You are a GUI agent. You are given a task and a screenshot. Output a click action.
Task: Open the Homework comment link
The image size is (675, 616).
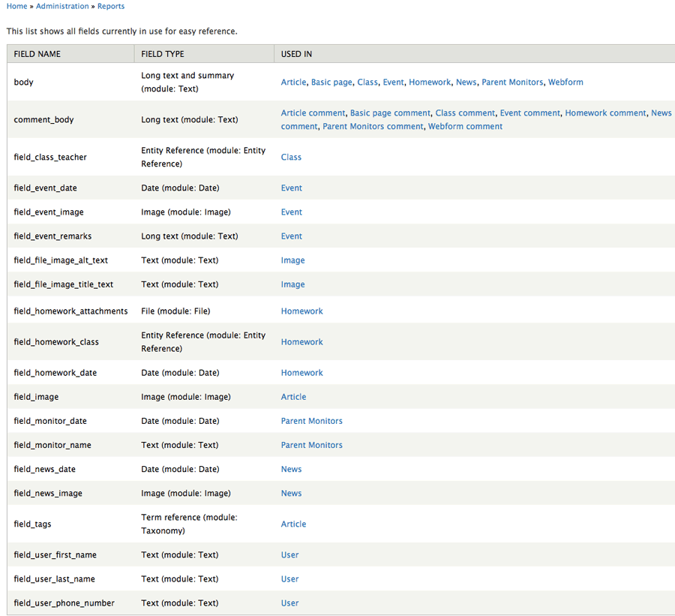[x=606, y=113]
